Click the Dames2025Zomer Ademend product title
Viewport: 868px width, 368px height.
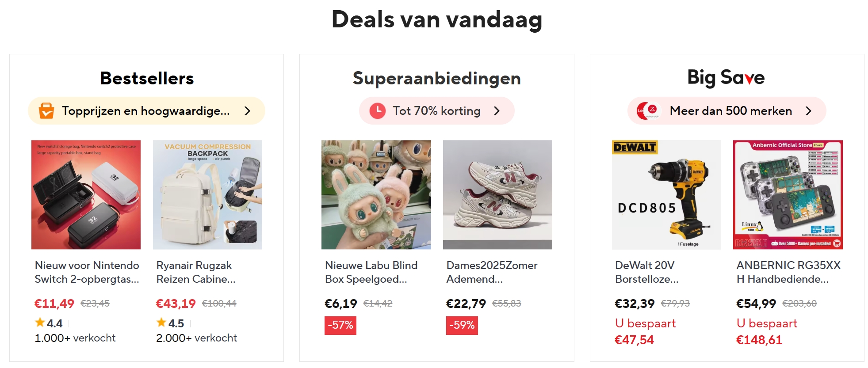click(x=491, y=272)
